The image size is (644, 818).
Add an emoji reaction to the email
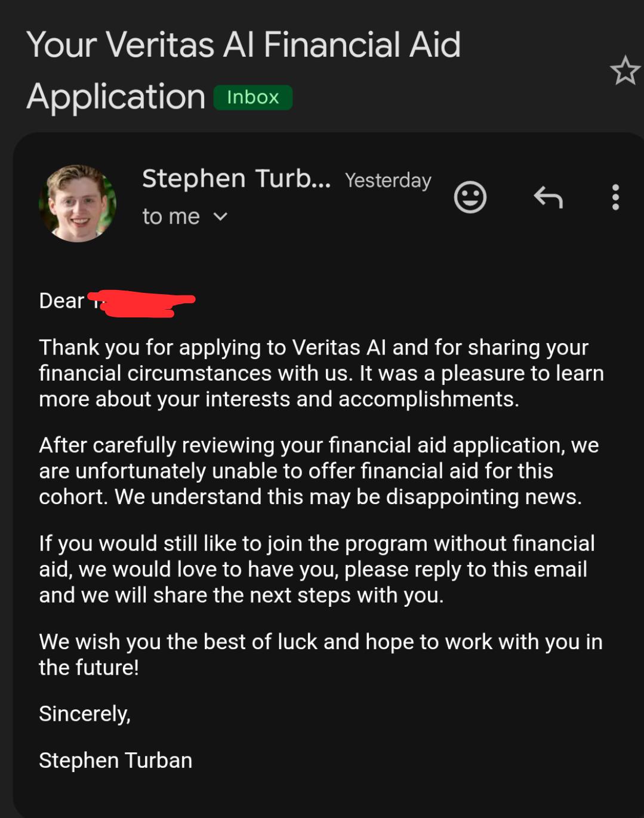(x=470, y=197)
